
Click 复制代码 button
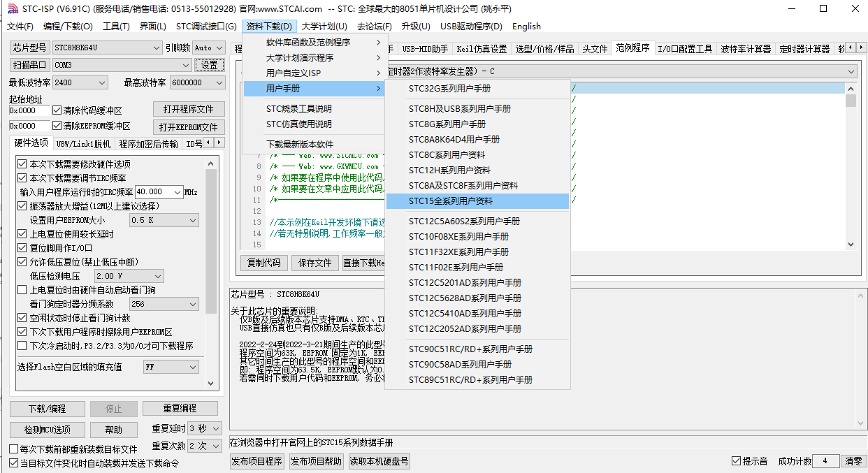click(264, 263)
